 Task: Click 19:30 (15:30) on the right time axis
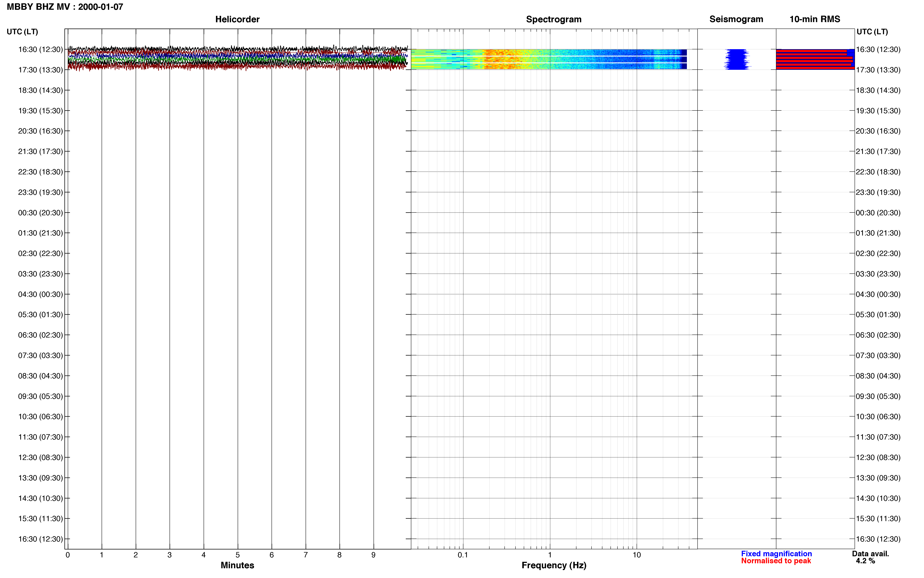point(878,111)
